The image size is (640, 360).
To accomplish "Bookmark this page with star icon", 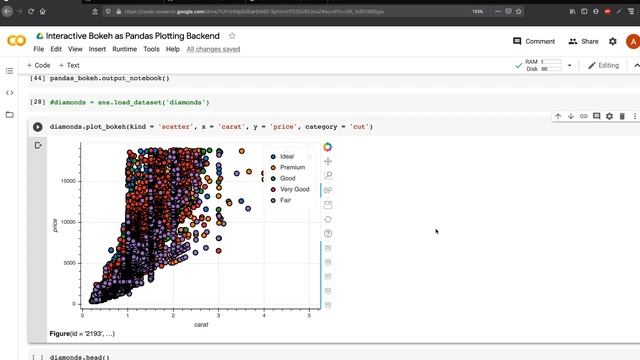I will [x=519, y=11].
